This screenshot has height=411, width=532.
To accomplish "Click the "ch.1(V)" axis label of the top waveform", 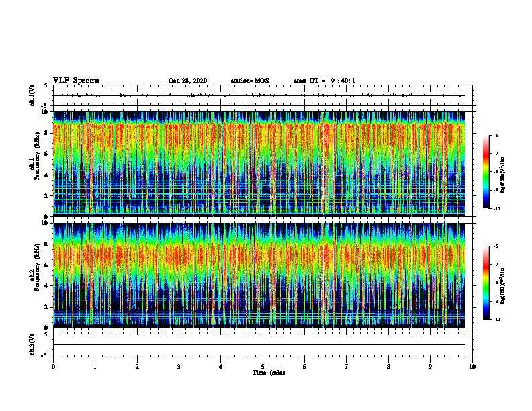I will pyautogui.click(x=32, y=95).
